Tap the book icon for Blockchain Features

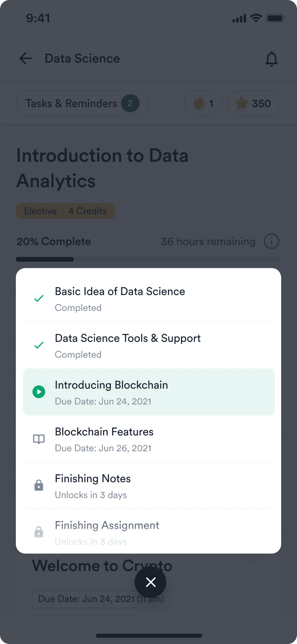click(39, 439)
